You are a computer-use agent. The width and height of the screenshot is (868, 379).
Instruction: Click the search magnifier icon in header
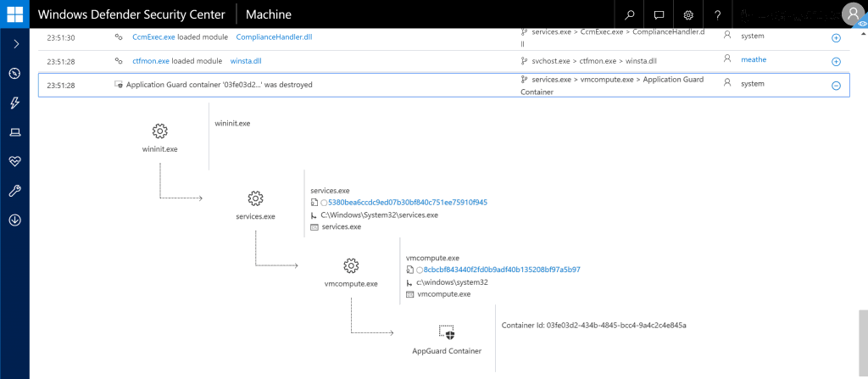pos(630,14)
